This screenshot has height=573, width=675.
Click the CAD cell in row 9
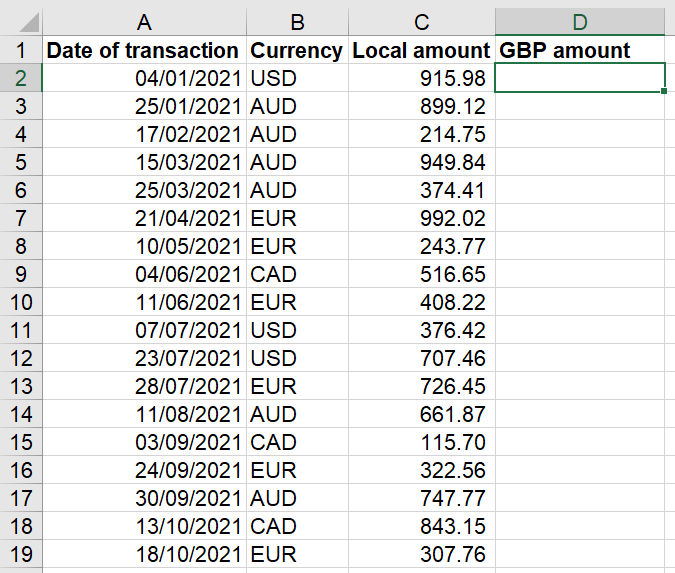(x=297, y=274)
